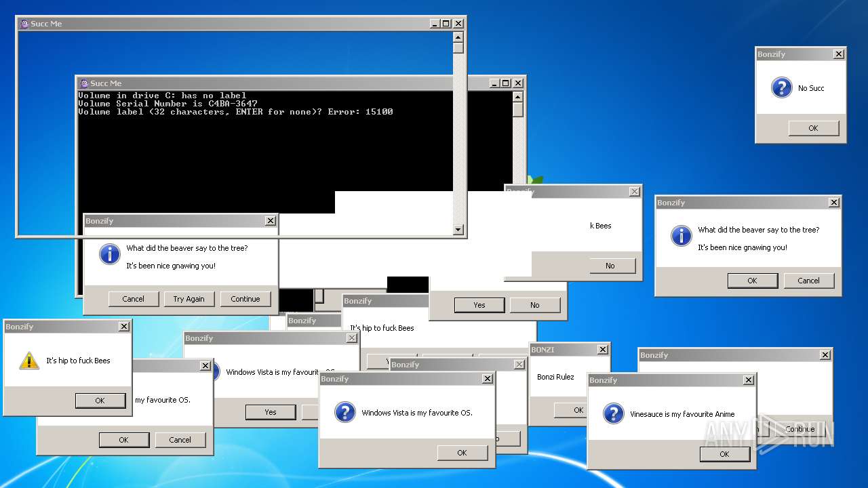Click beaver question text in the dialog with only OK and Cancel
The height and width of the screenshot is (488, 868).
tap(759, 230)
